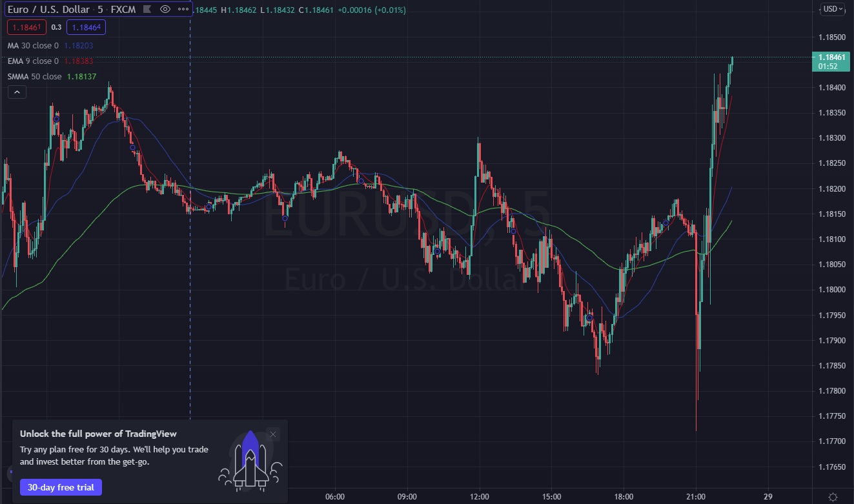Click the current price label 1.18461 on axis
The width and height of the screenshot is (854, 504).
(x=831, y=57)
